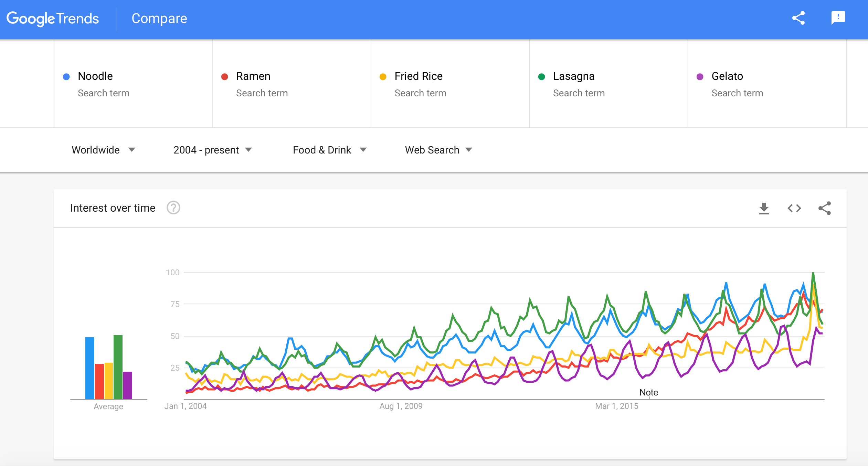This screenshot has height=466, width=868.
Task: Open the send feedback icon
Action: tap(838, 18)
